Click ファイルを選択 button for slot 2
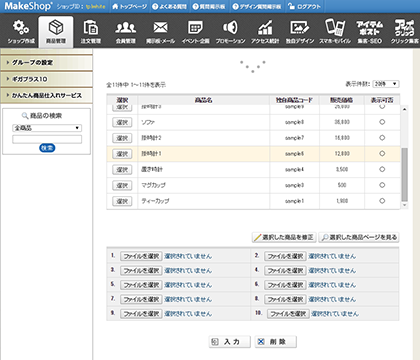 pyautogui.click(x=285, y=256)
